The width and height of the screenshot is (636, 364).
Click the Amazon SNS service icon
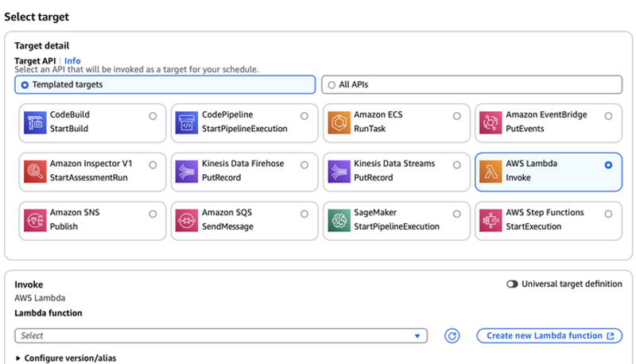[35, 220]
